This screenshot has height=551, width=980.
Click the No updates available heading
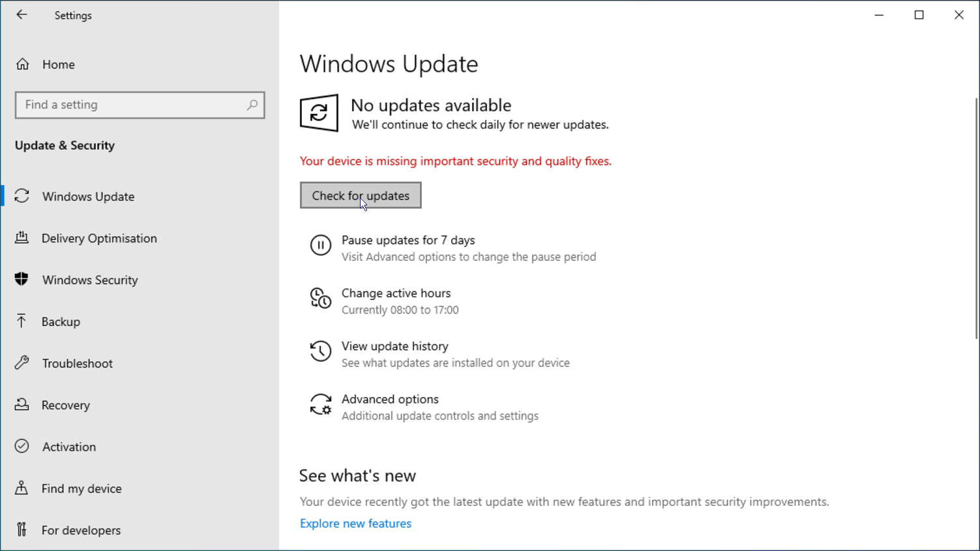pos(431,105)
